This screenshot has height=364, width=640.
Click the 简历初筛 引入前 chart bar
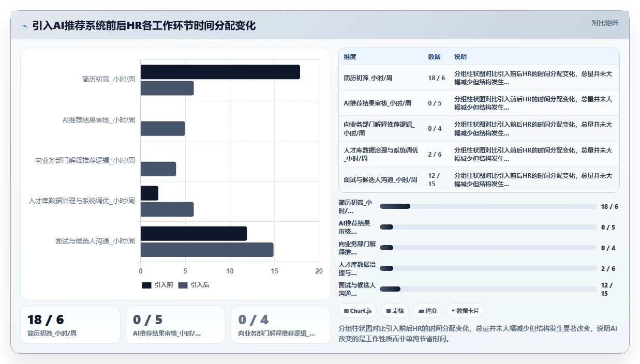click(x=220, y=72)
